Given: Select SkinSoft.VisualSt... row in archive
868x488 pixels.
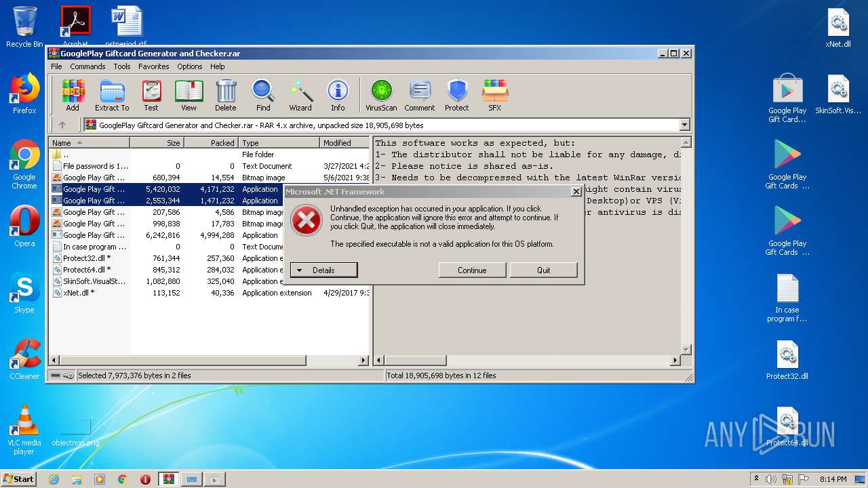Looking at the screenshot, I should coord(210,281).
